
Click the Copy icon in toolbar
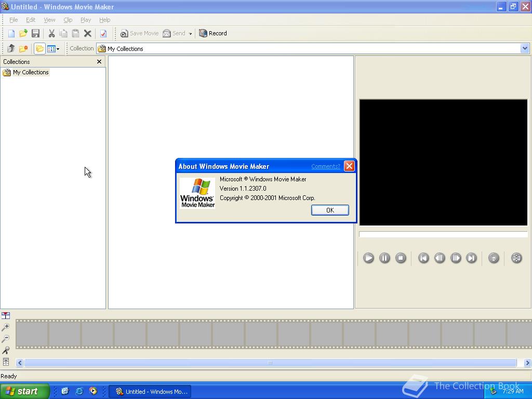click(x=63, y=33)
